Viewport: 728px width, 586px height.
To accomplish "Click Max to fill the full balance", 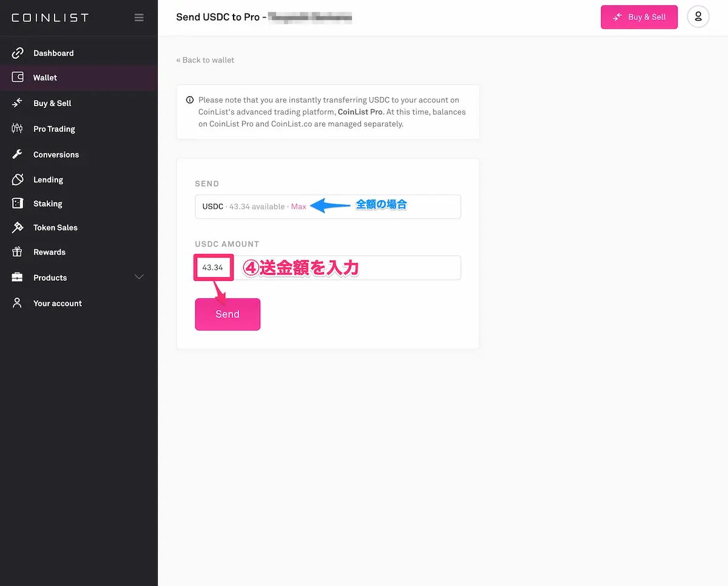I will 298,206.
